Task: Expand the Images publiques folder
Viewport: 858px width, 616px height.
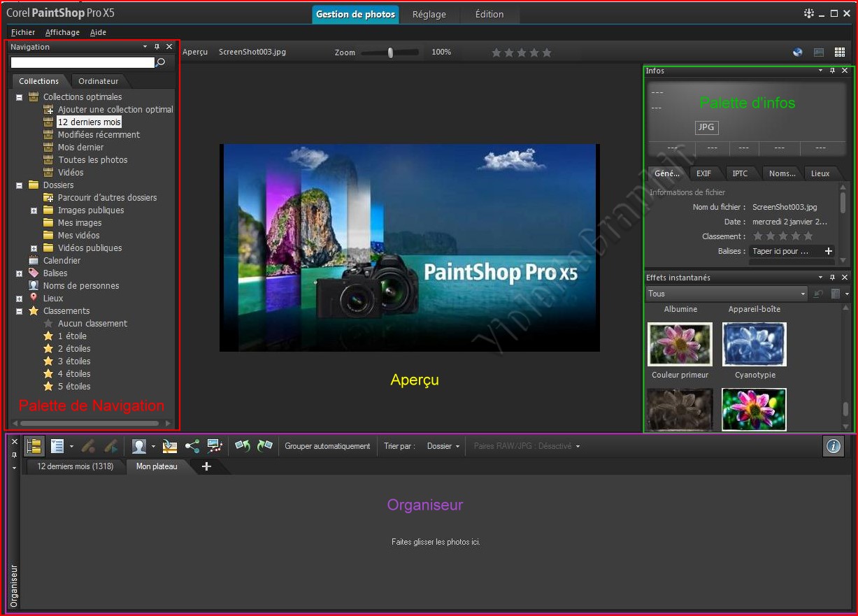Action: pos(34,210)
